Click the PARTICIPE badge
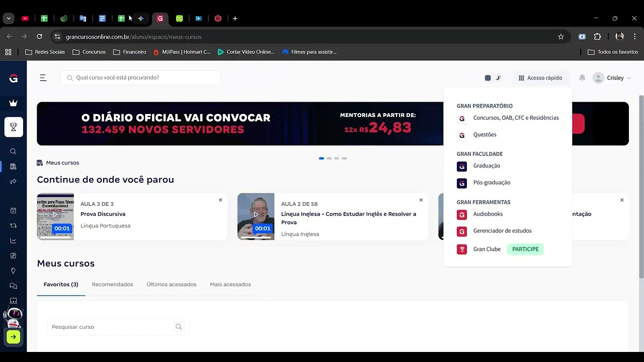This screenshot has width=644, height=362. tap(525, 249)
